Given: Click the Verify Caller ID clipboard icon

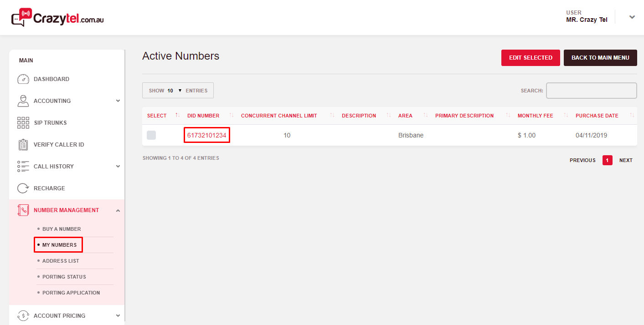Looking at the screenshot, I should (23, 145).
